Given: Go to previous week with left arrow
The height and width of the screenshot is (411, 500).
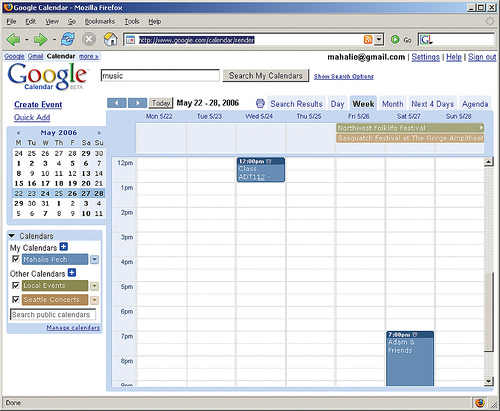Looking at the screenshot, I should pos(117,103).
